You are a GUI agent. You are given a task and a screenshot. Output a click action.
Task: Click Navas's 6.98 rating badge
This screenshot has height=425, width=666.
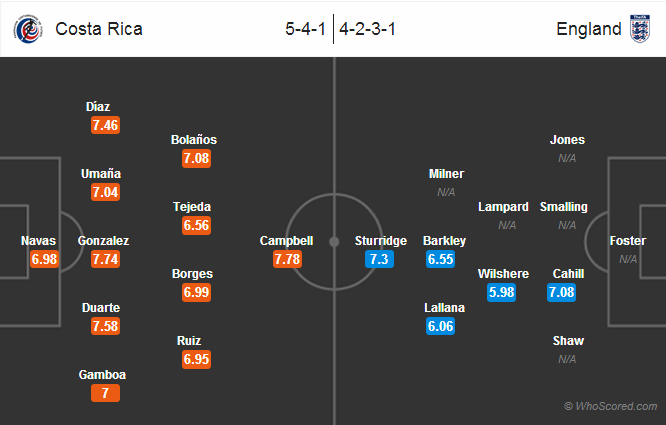pyautogui.click(x=44, y=259)
